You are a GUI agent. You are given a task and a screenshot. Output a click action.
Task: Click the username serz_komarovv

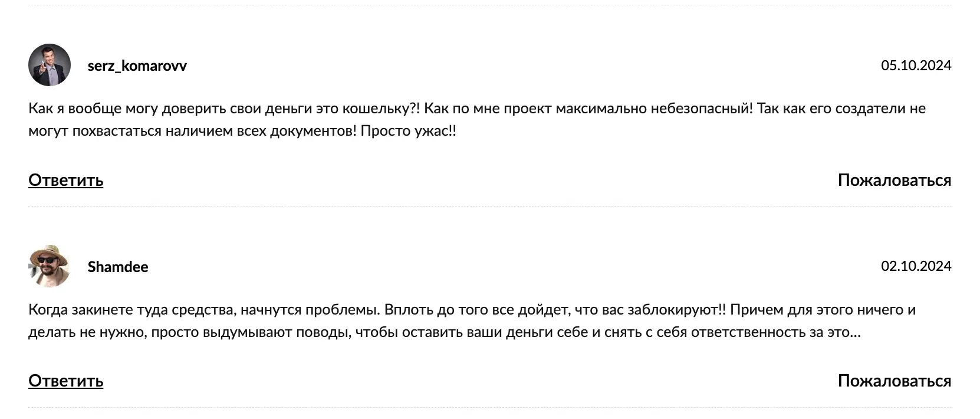pos(136,66)
